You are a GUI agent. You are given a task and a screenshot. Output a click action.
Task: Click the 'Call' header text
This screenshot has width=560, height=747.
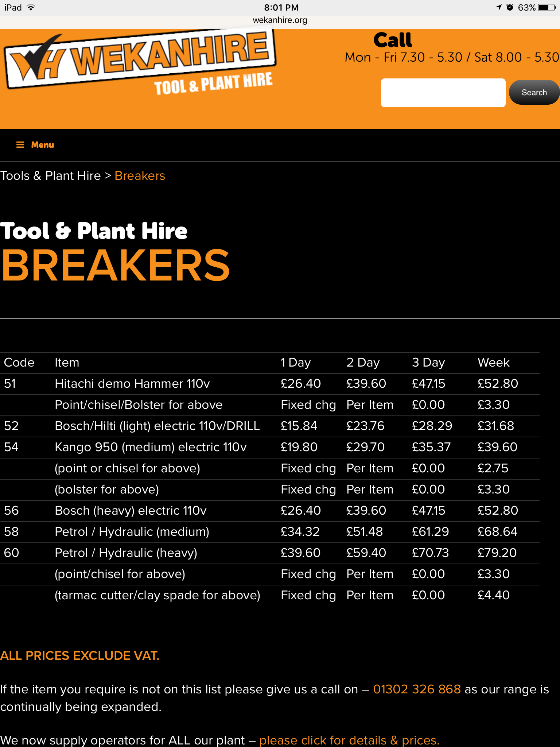click(x=393, y=40)
